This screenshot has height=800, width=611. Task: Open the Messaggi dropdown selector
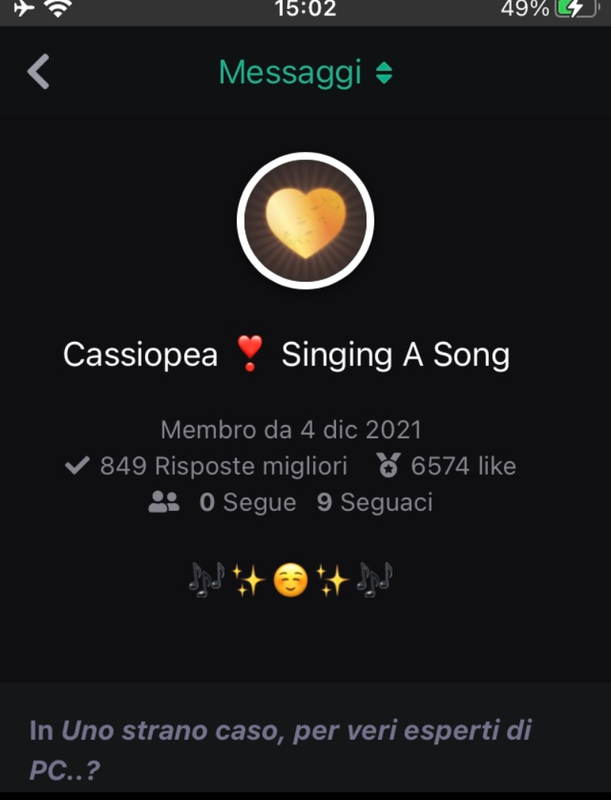306,72
